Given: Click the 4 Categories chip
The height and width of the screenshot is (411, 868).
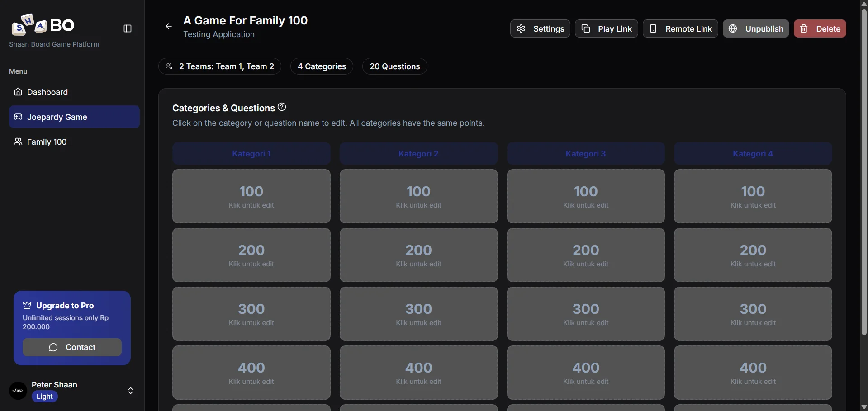Looking at the screenshot, I should point(322,66).
